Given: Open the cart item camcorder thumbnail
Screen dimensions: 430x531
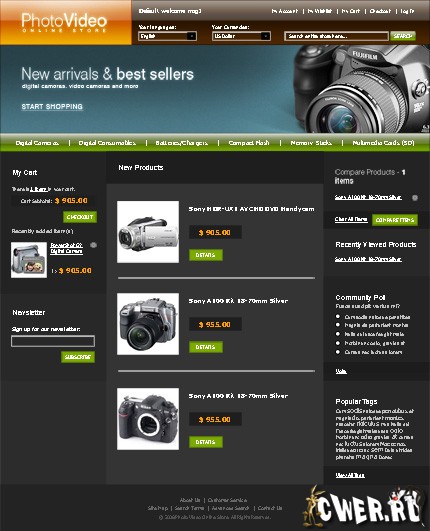Looking at the screenshot, I should coord(29,260).
